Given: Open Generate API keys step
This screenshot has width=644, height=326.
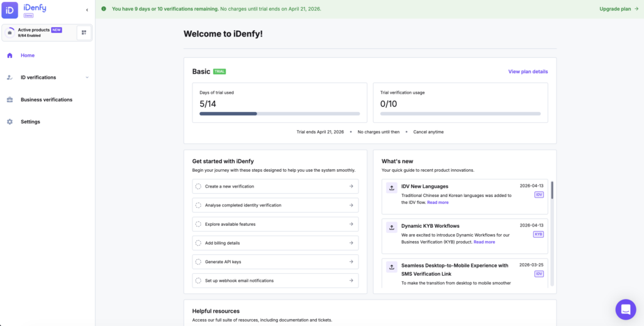Looking at the screenshot, I should tap(275, 261).
